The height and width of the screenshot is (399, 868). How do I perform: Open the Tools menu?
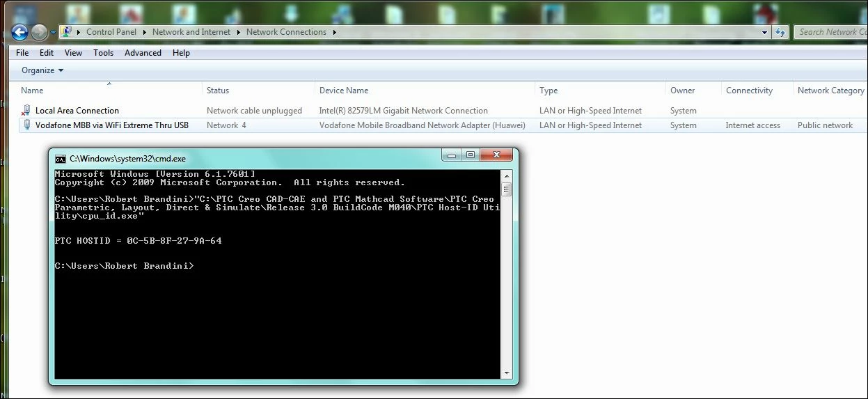pos(103,53)
